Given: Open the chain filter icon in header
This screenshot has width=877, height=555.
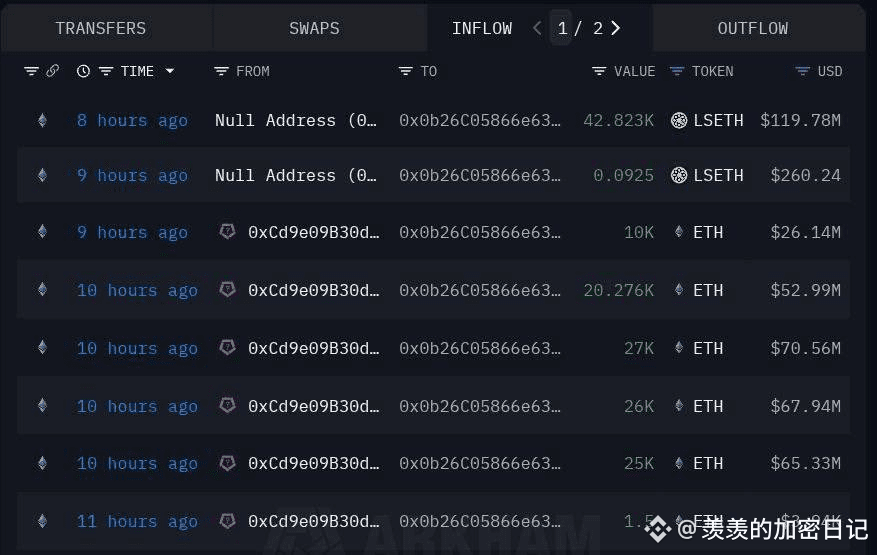Looking at the screenshot, I should coord(31,71).
